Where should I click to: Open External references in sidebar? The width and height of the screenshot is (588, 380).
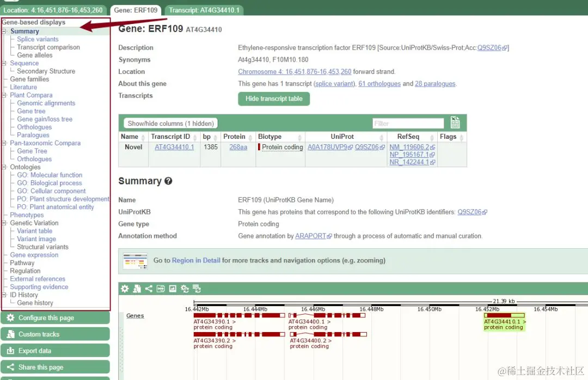click(x=38, y=279)
